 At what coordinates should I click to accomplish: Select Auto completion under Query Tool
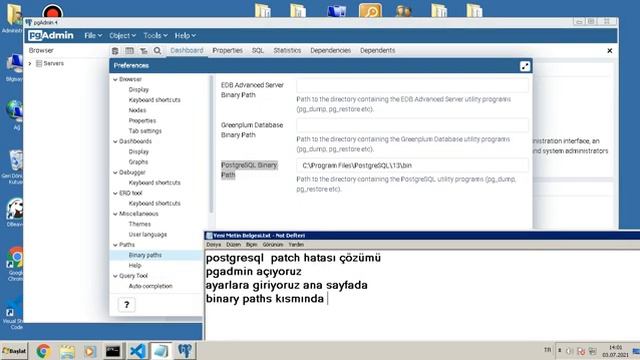[x=151, y=286]
